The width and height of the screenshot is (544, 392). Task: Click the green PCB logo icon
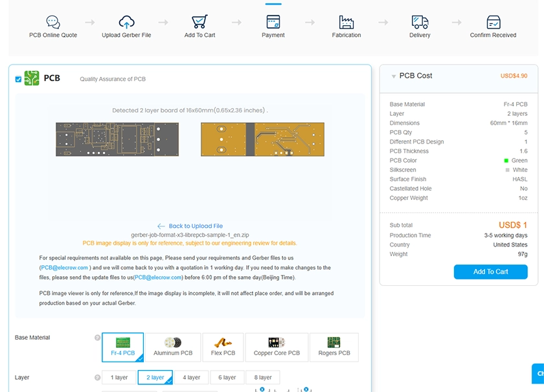click(x=32, y=78)
